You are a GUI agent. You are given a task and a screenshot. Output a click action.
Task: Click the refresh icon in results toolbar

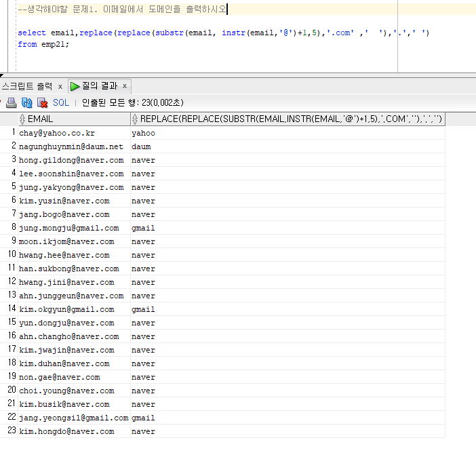click(27, 102)
